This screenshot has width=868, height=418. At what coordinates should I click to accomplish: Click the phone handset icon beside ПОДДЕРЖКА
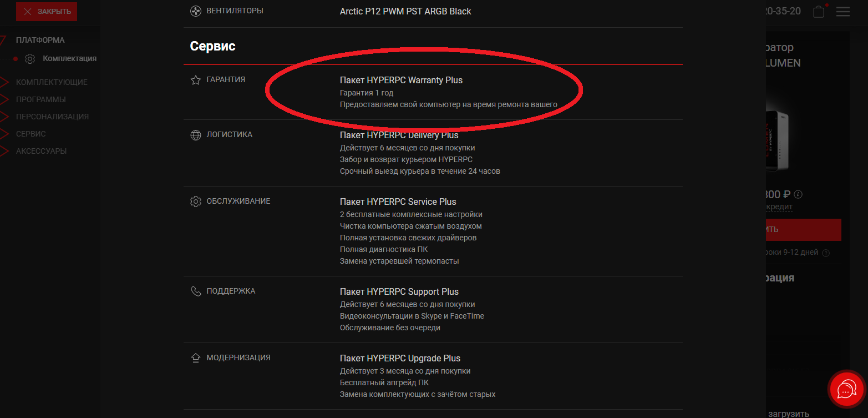[x=195, y=291]
